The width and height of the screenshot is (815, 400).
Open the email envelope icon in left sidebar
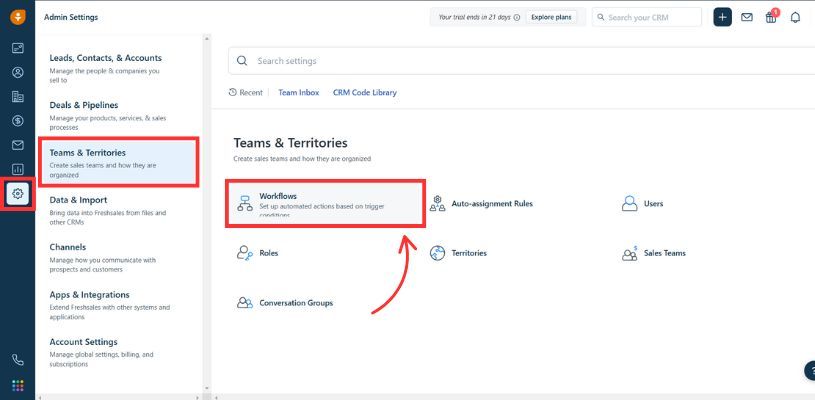(18, 145)
